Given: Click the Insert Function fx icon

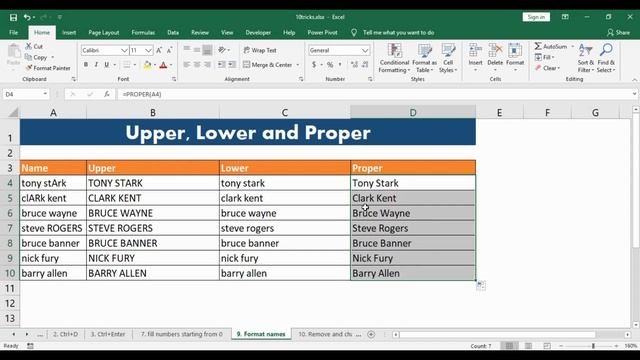Looking at the screenshot, I should click(107, 94).
